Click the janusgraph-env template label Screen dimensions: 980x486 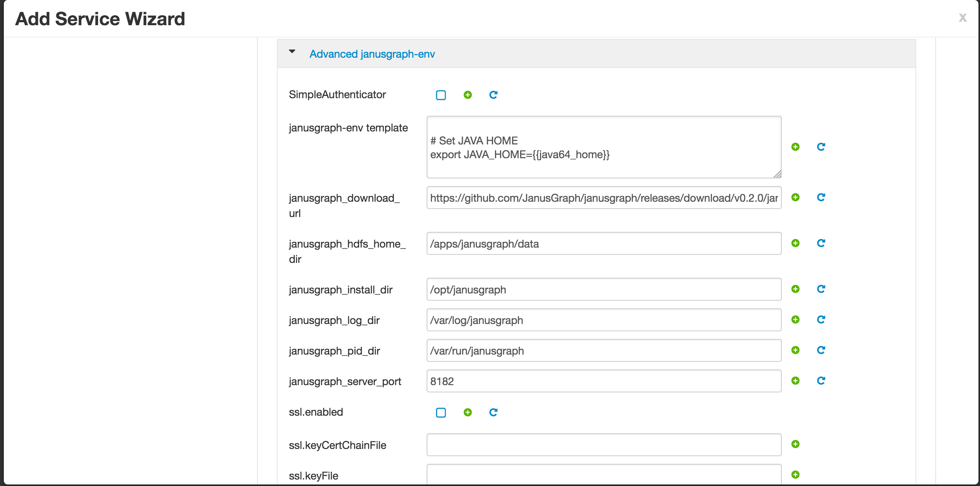[x=348, y=128]
